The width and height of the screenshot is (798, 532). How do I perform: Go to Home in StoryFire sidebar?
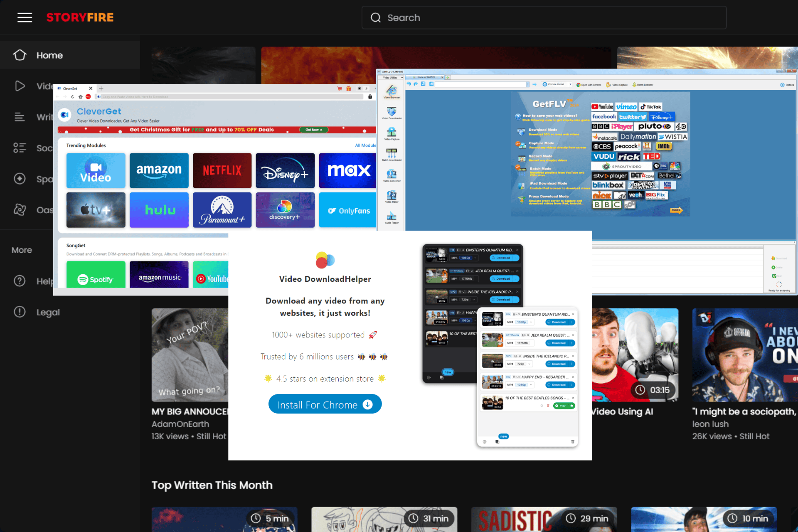coord(70,55)
